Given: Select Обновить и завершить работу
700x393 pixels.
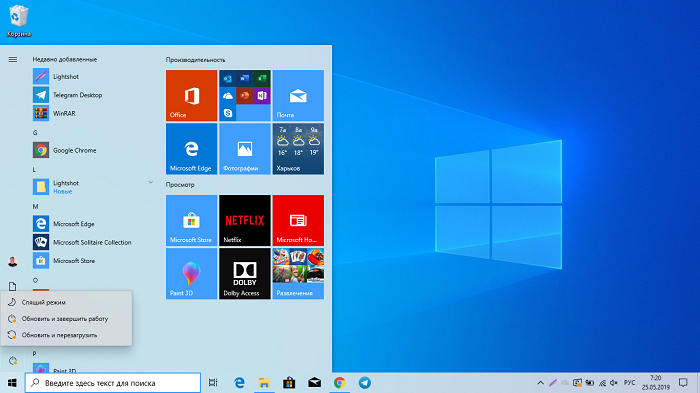Looking at the screenshot, I should [66, 319].
